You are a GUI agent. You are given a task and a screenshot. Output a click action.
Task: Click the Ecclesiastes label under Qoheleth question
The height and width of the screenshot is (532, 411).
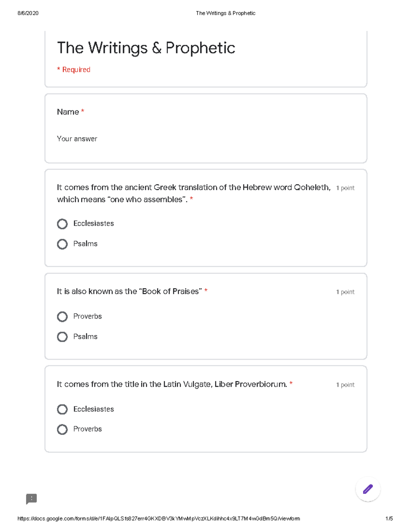(x=94, y=224)
